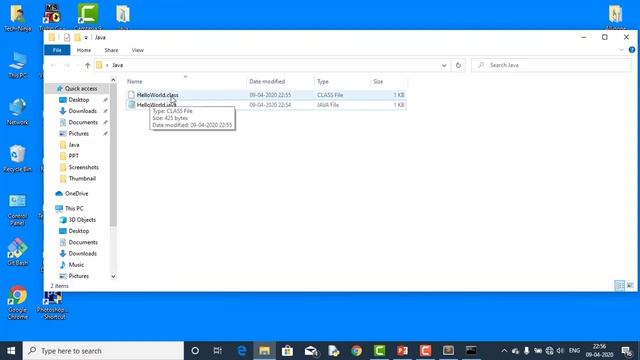Open pinned Desktop under Quick access
This screenshot has width=640, height=360.
(x=79, y=100)
